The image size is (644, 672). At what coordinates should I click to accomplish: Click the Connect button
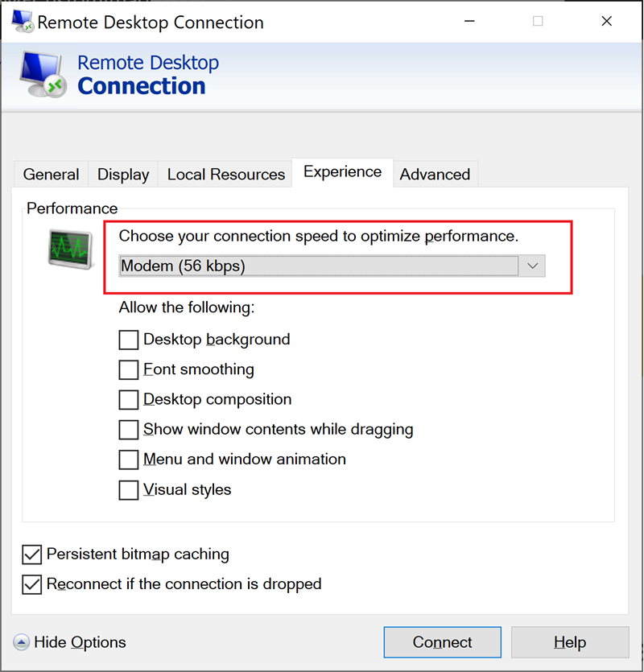point(442,642)
